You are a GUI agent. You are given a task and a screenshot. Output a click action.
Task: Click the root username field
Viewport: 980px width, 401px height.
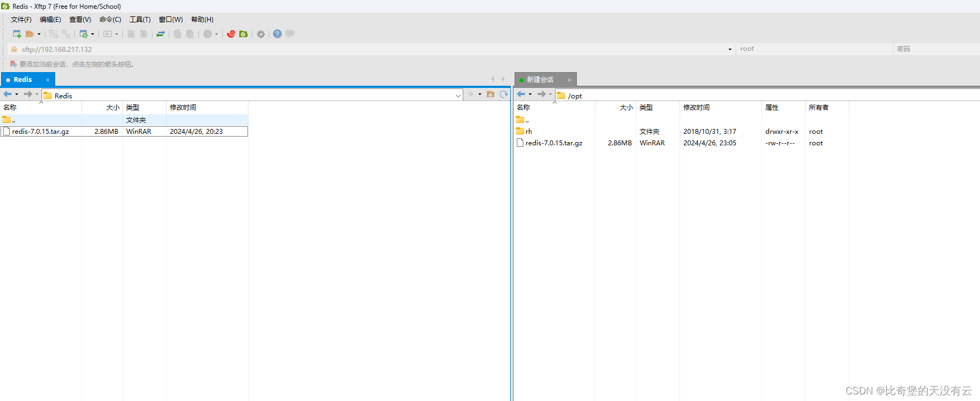click(814, 49)
